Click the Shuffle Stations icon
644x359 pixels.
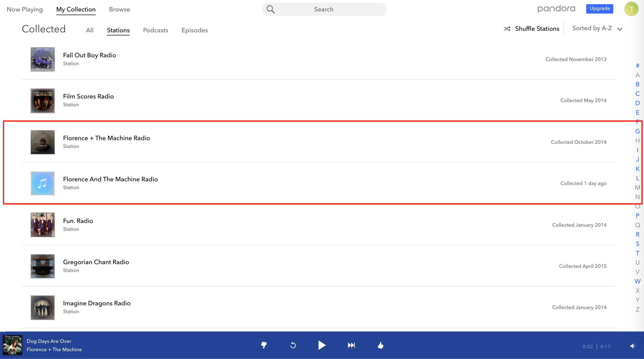507,29
